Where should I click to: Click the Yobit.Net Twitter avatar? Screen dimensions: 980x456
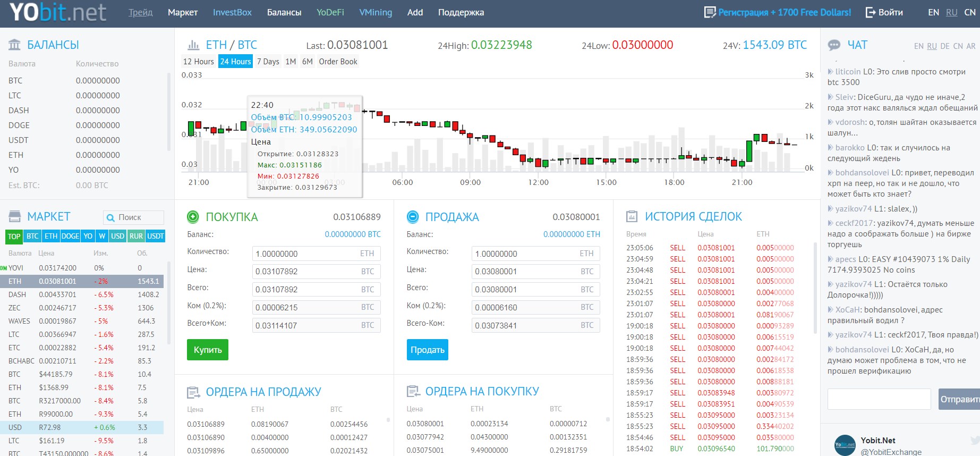point(845,445)
